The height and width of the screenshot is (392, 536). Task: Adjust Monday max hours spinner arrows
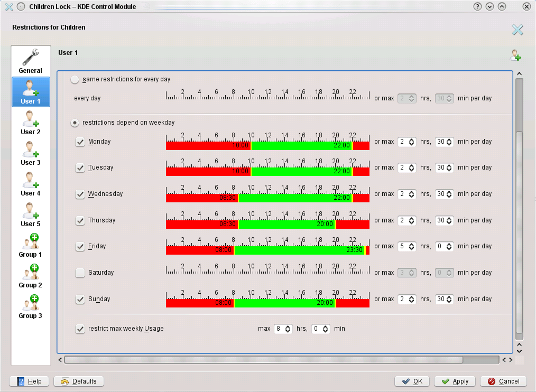point(412,142)
